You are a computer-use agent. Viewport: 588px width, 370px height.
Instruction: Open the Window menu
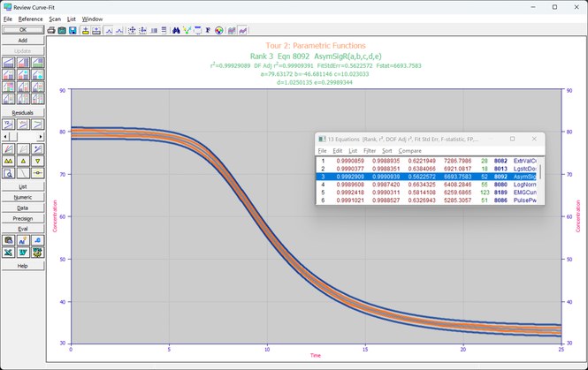coord(92,19)
